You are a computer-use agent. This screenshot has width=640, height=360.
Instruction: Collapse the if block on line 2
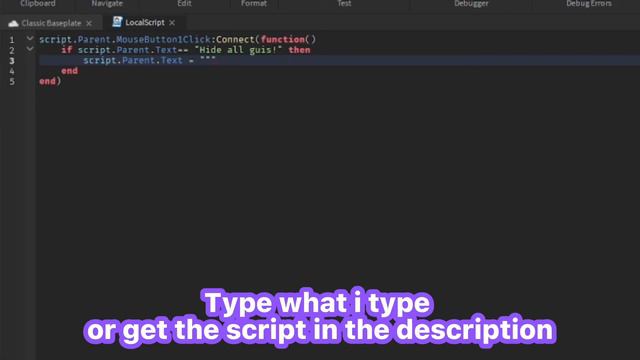30,49
